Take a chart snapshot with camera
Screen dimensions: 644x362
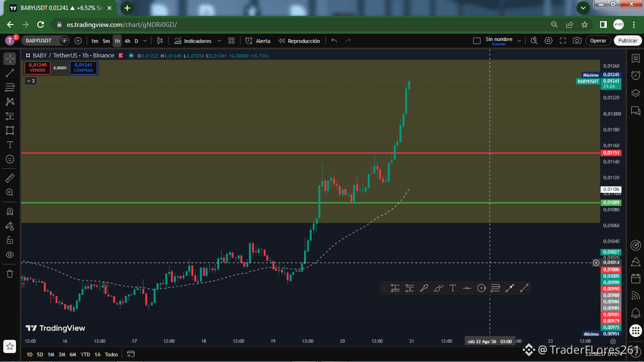point(577,41)
